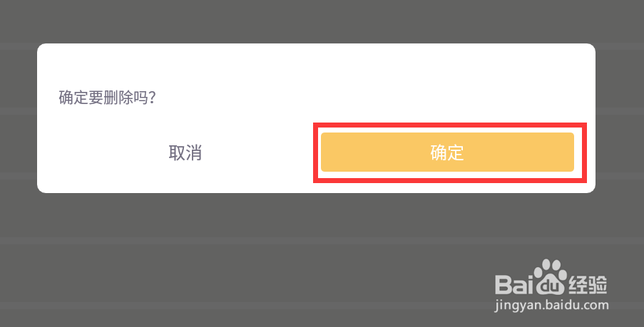Click the 确定要删除吗? message text
Screen dimensions: 644x327
coord(107,98)
